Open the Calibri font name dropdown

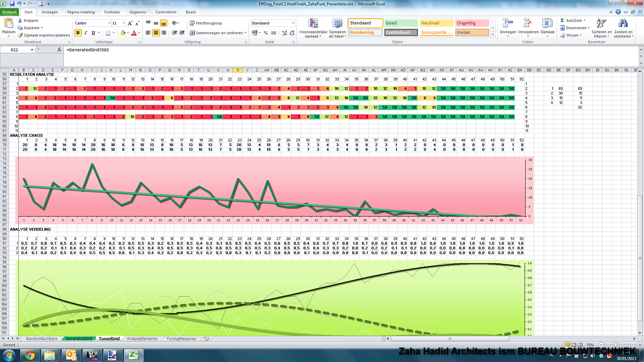(x=109, y=23)
